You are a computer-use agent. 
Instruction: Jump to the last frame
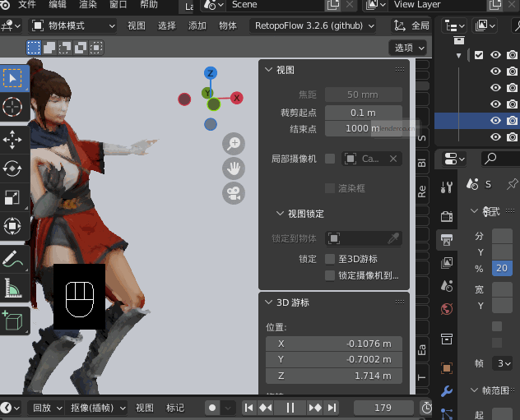(332, 408)
